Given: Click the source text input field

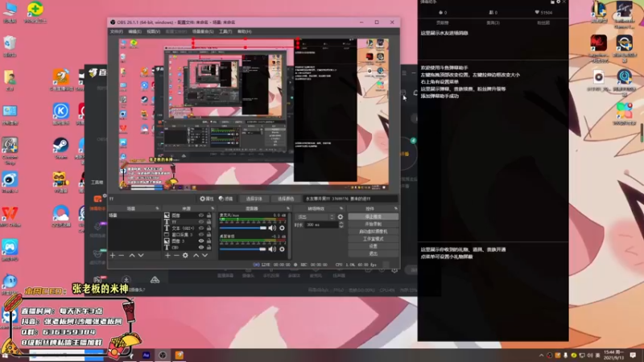Looking at the screenshot, I should pos(350,199).
